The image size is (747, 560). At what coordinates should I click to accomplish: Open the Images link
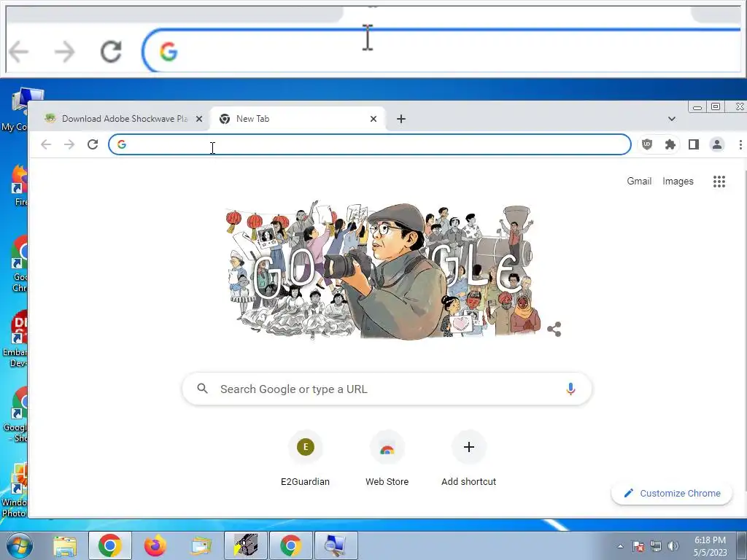[678, 182]
